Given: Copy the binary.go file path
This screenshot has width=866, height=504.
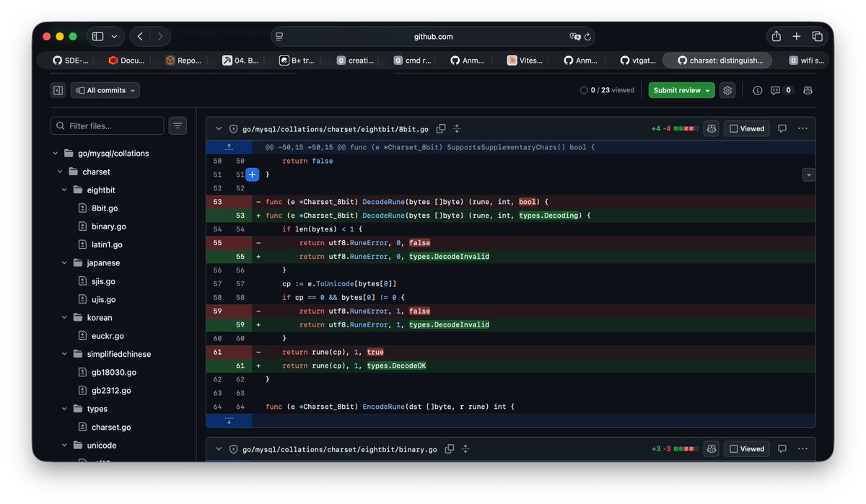Looking at the screenshot, I should pos(449,449).
